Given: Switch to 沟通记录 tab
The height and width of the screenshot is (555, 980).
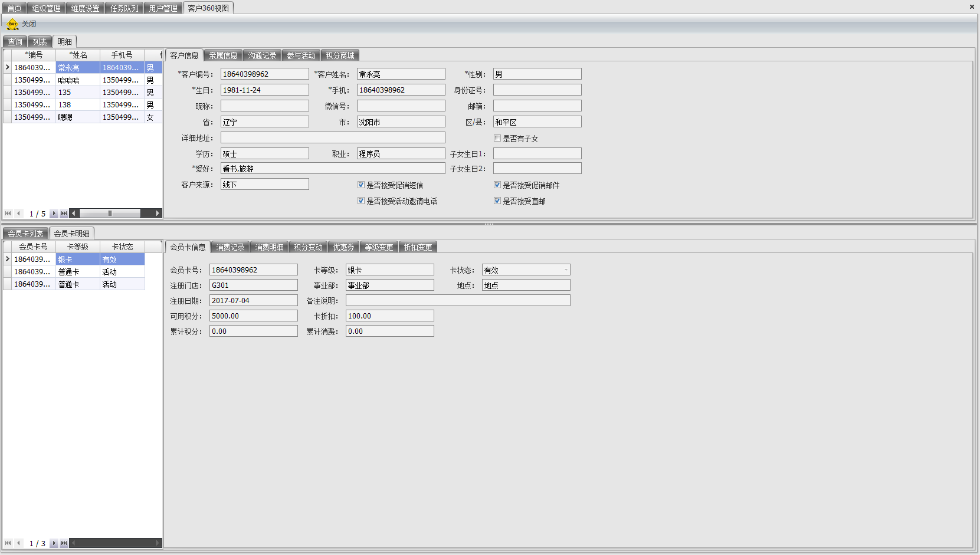Looking at the screenshot, I should (262, 55).
